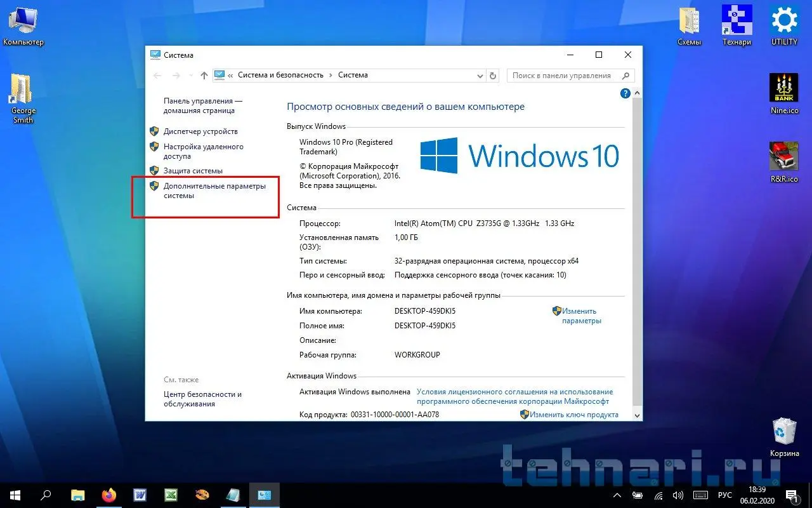Open the notepad-style taskbar app
Viewport: 812px width, 508px height.
[233, 495]
